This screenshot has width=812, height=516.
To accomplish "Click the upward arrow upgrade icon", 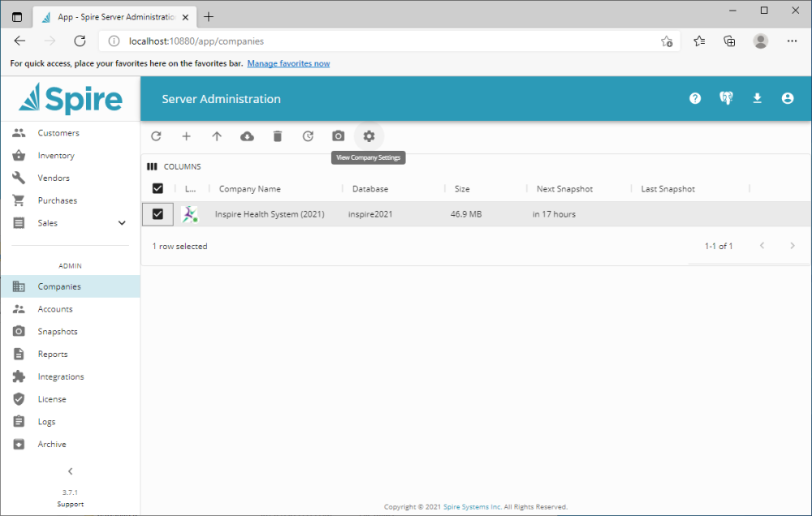I will click(x=217, y=136).
